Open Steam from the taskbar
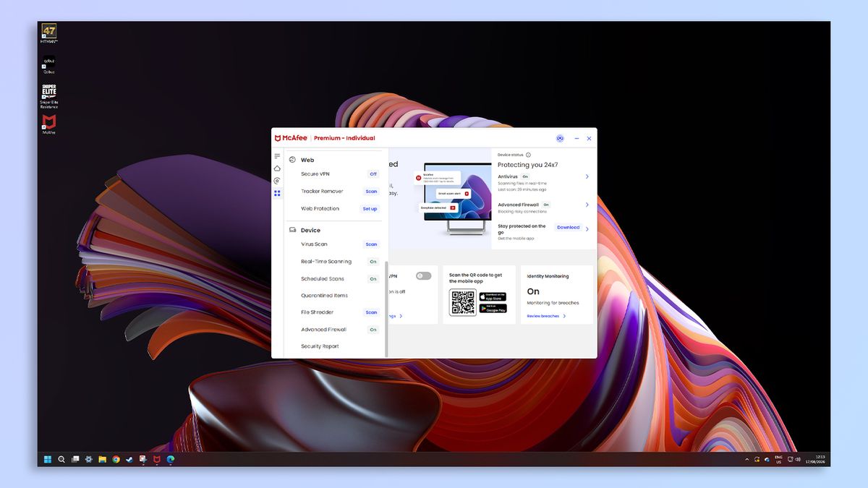This screenshot has width=868, height=488. click(129, 459)
